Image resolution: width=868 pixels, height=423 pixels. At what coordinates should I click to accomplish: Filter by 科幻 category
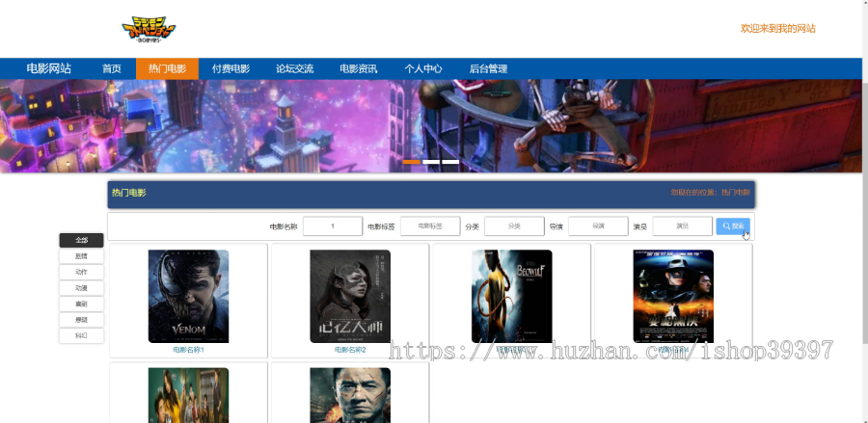point(81,335)
